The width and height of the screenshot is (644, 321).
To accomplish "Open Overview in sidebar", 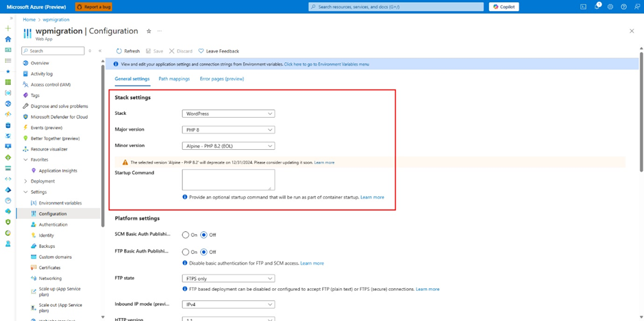I will (x=40, y=63).
